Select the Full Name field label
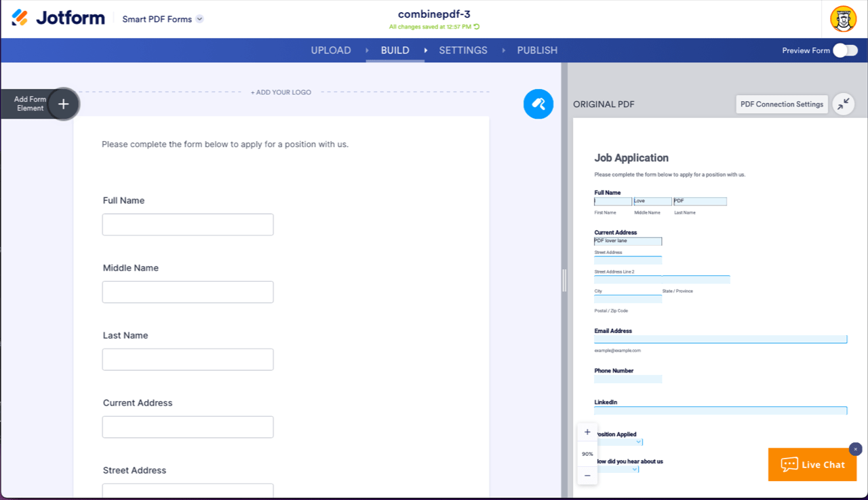The width and height of the screenshot is (868, 500). coord(123,201)
